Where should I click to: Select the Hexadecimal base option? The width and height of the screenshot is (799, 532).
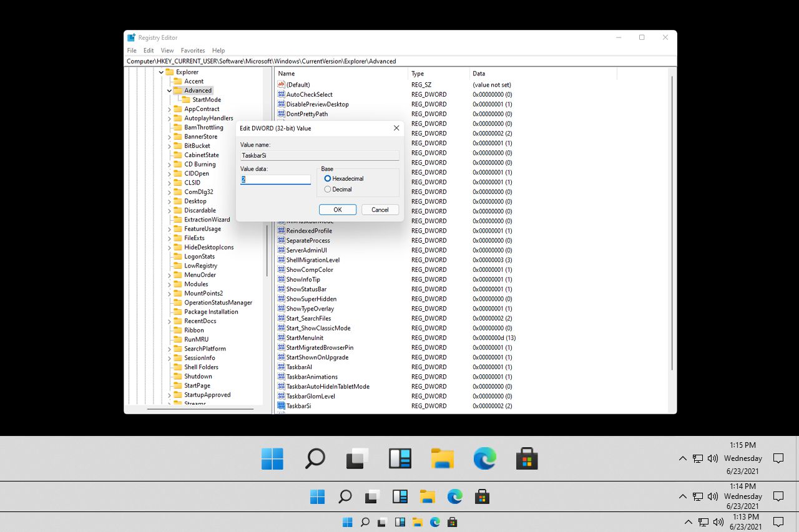[x=327, y=178]
